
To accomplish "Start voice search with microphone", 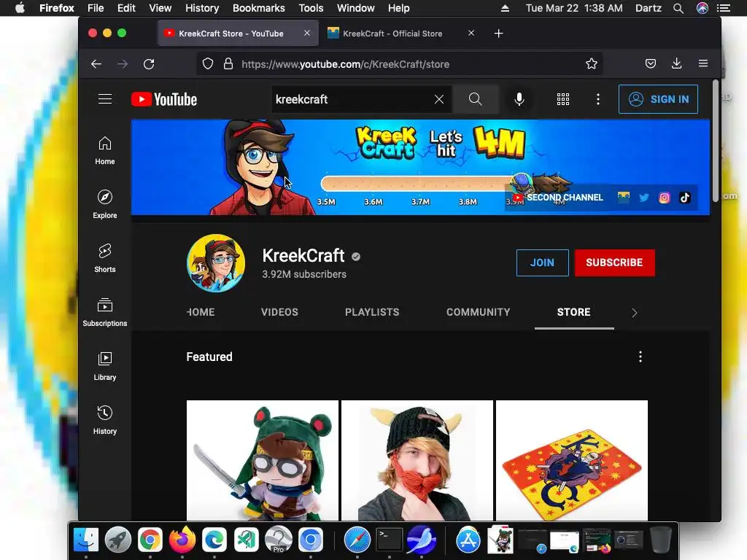I will tap(519, 99).
